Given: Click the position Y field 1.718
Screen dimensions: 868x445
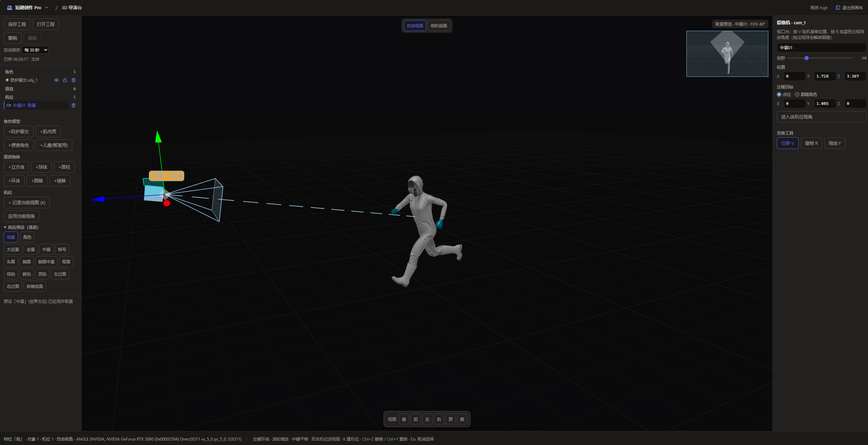Looking at the screenshot, I should tap(825, 76).
